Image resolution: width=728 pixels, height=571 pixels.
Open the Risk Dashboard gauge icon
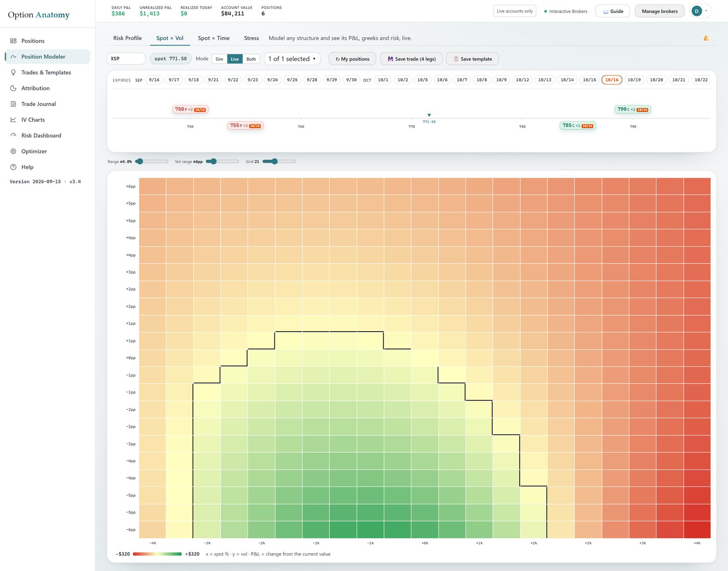[13, 136]
